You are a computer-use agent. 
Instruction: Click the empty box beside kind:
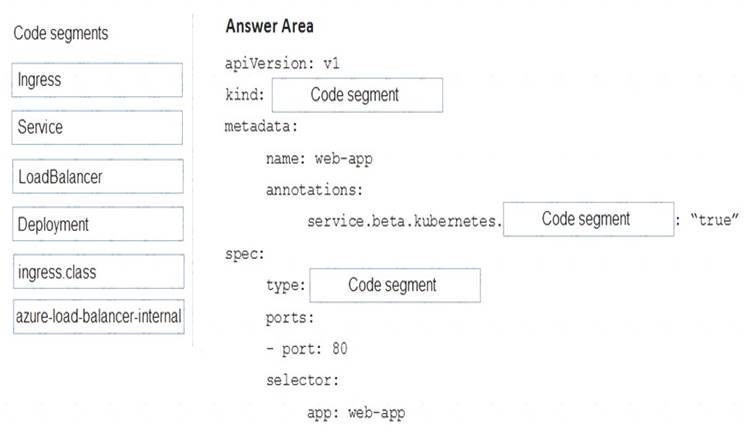(x=355, y=95)
